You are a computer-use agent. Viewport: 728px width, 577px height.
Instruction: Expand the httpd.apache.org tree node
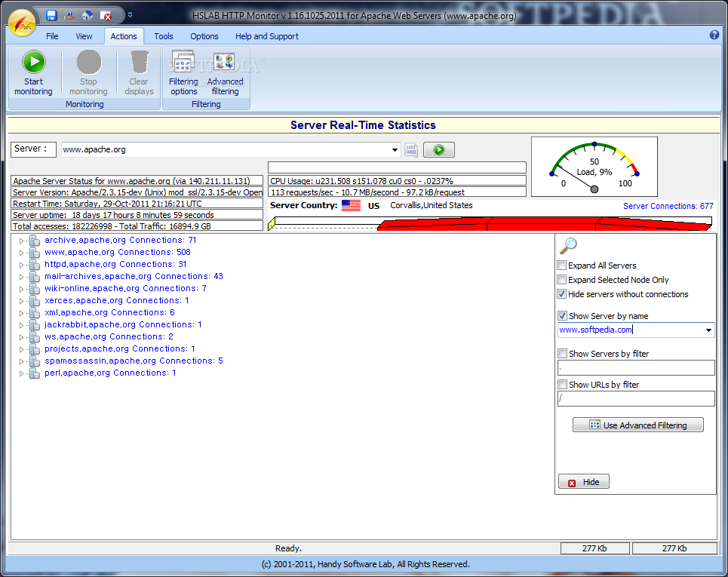[21, 265]
